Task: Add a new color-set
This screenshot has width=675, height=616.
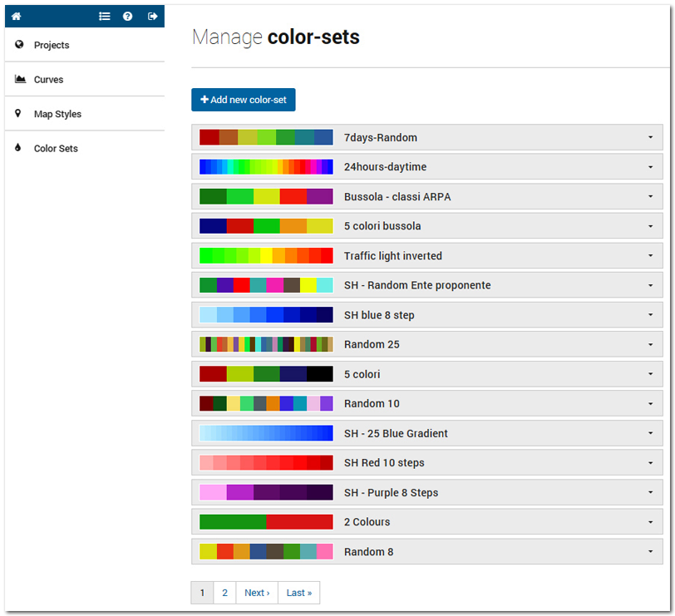Action: click(x=244, y=100)
